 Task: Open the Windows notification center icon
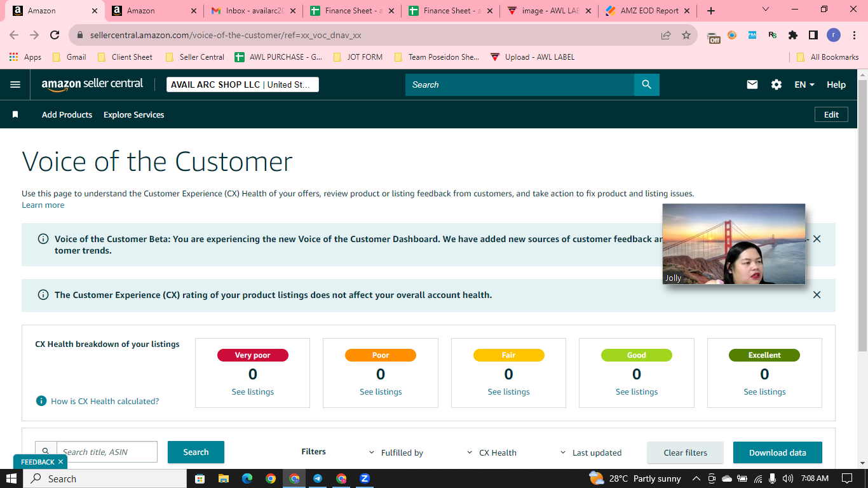tap(846, 478)
